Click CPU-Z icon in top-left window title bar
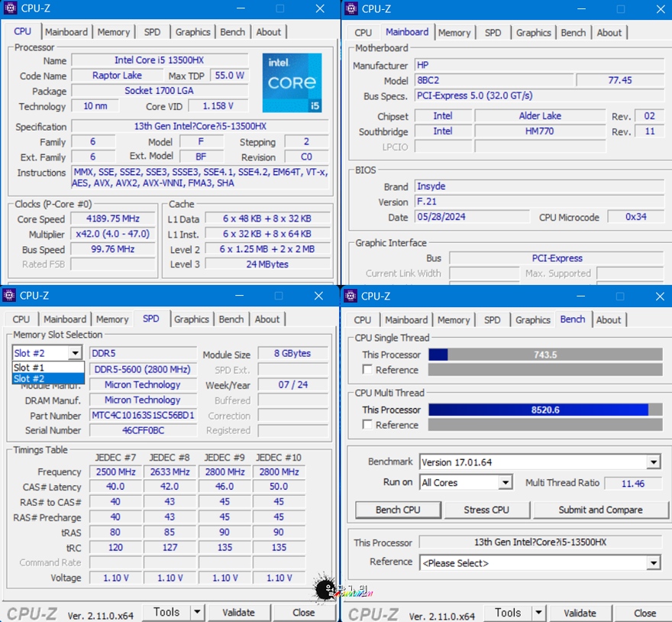 tap(10, 9)
